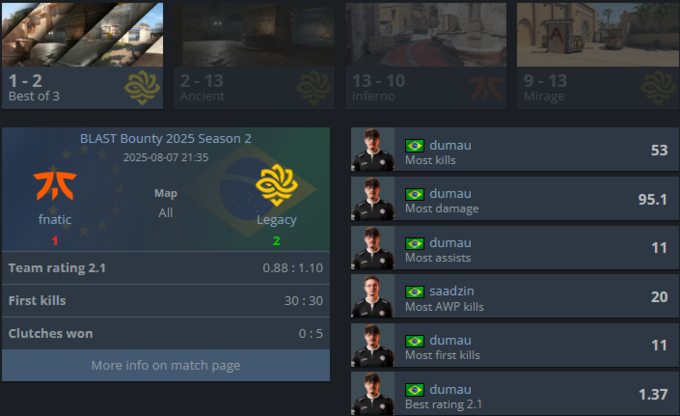The image size is (680, 416).
Task: Switch to the Mirage map tab
Action: point(598,56)
